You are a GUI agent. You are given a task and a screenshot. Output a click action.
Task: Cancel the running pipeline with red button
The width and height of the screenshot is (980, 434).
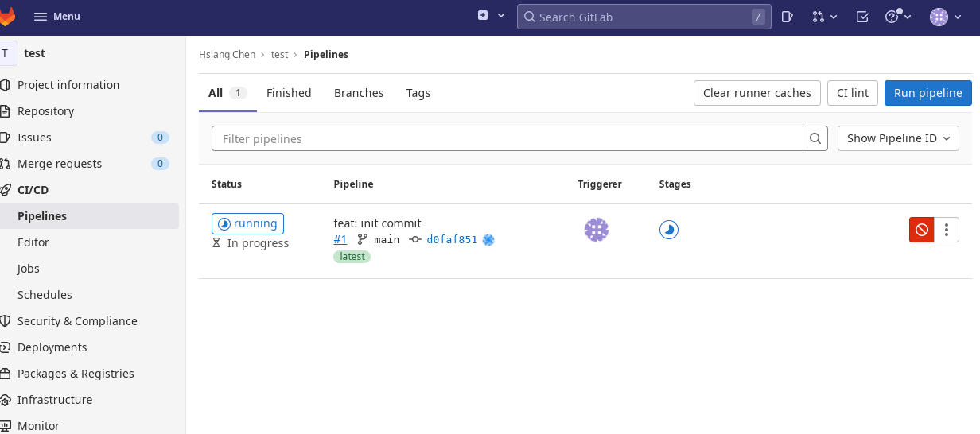[x=921, y=230]
